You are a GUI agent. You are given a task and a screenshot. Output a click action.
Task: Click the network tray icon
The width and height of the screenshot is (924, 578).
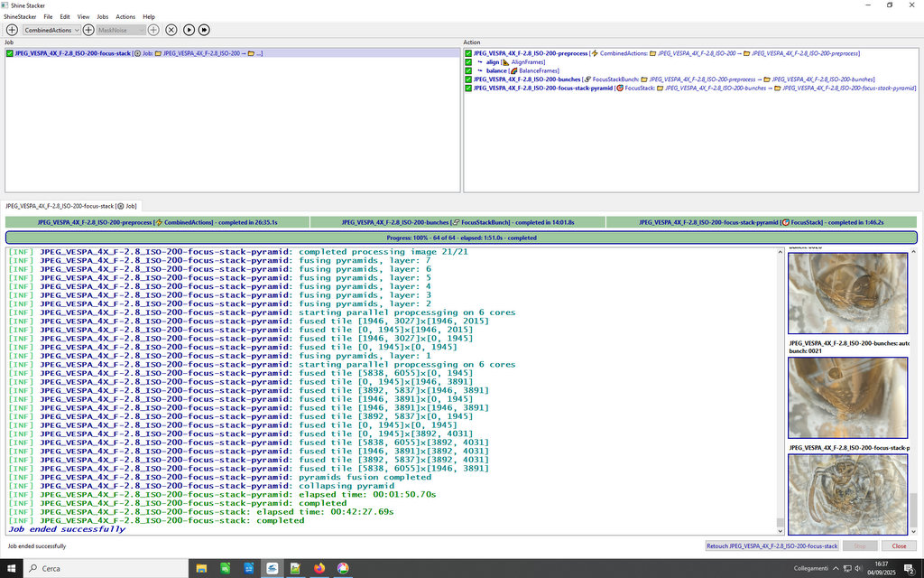coord(847,569)
